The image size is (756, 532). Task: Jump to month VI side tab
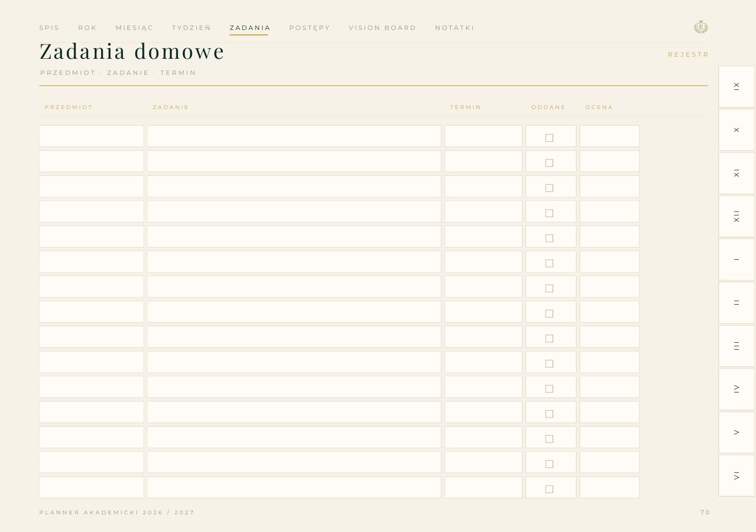tap(737, 476)
